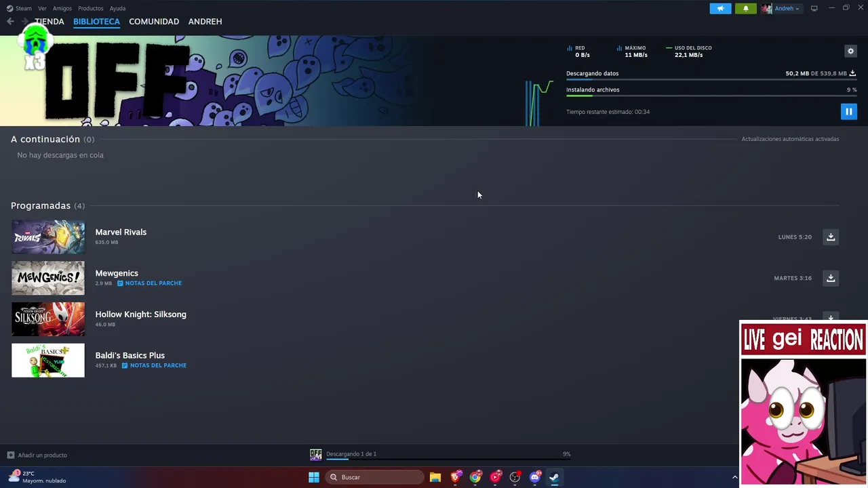The height and width of the screenshot is (488, 868).
Task: Click the Instalando archivos progress bar
Action: (711, 96)
